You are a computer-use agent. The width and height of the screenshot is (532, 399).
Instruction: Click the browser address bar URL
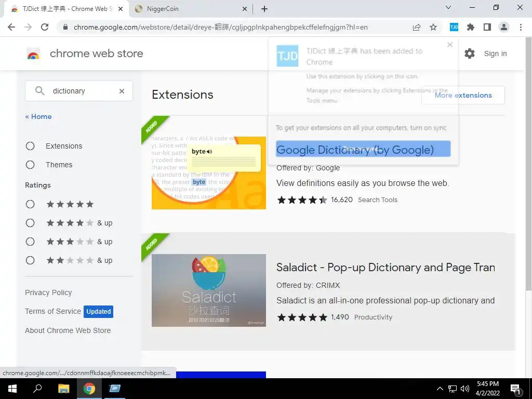(220, 27)
